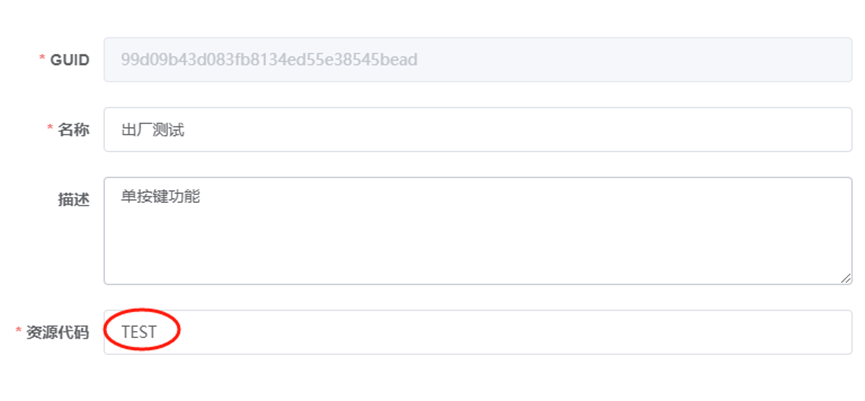Click the red asterisk beside GUID

click(x=42, y=60)
